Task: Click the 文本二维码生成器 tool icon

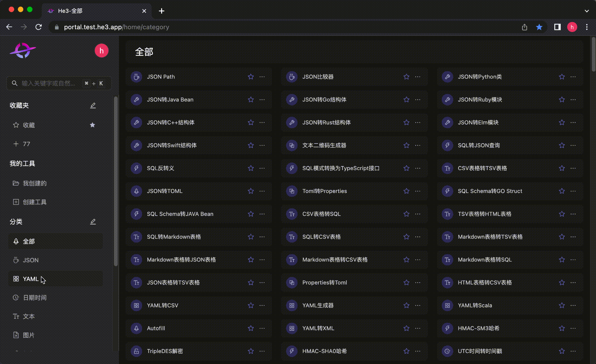Action: click(292, 145)
